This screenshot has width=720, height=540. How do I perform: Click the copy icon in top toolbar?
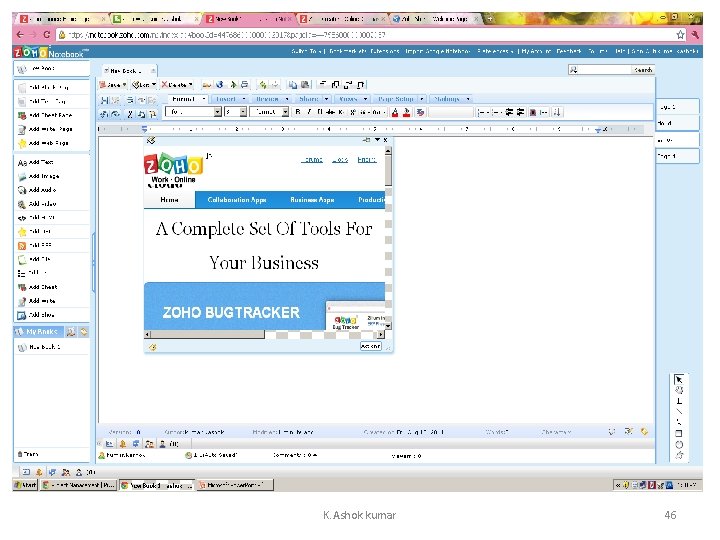[x=292, y=84]
